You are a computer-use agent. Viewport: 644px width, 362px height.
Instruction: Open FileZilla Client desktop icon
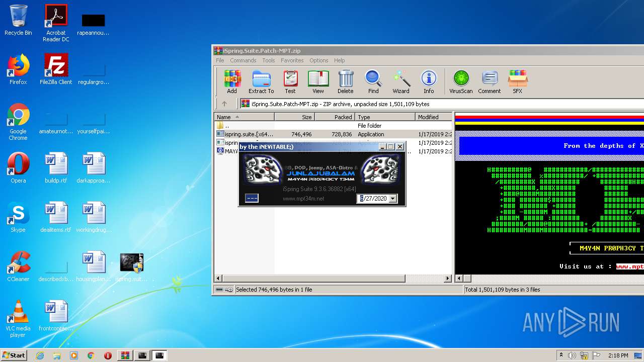click(x=56, y=69)
